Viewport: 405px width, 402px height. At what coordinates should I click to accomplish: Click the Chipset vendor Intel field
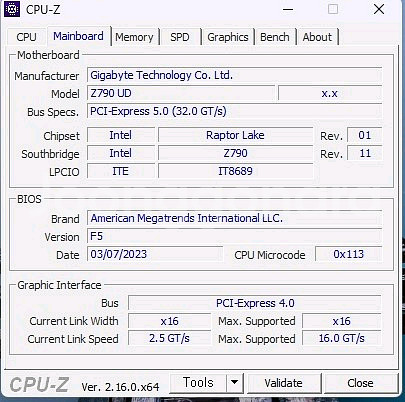[121, 135]
